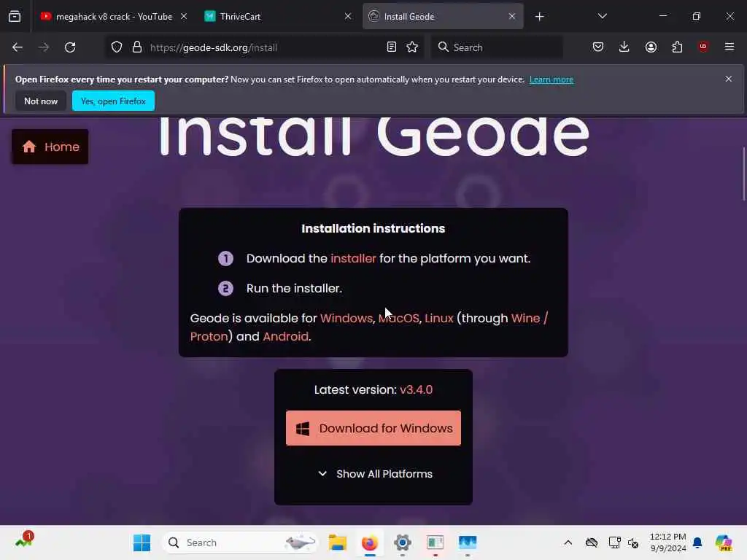Open the widgets stock icon on taskbar
Viewport: 747px width, 560px height.
pyautogui.click(x=24, y=541)
